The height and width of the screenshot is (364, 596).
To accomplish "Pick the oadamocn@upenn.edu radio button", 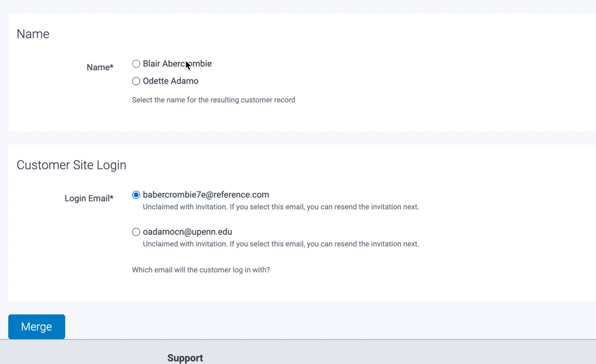I will tap(136, 232).
